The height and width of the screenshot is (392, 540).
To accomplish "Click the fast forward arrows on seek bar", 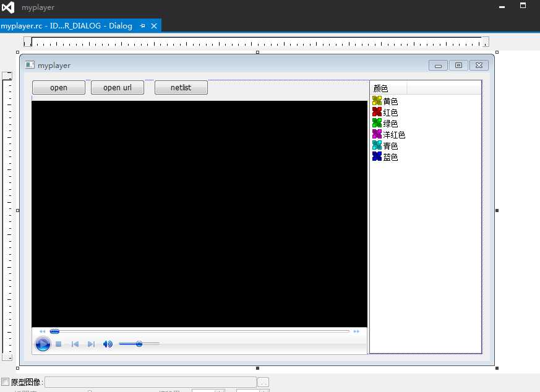I will 356,331.
